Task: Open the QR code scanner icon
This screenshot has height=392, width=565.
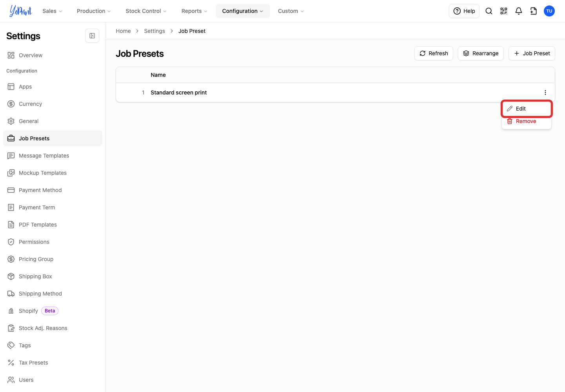Action: pyautogui.click(x=504, y=11)
